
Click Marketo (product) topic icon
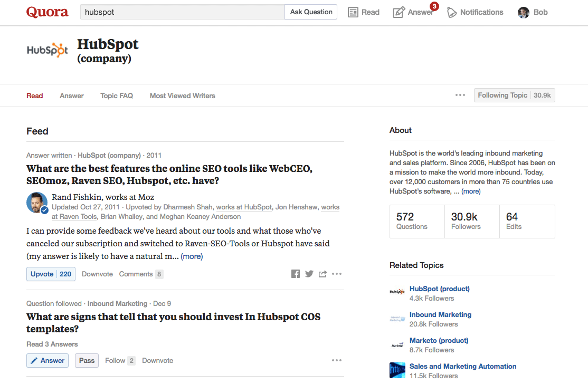tap(397, 345)
